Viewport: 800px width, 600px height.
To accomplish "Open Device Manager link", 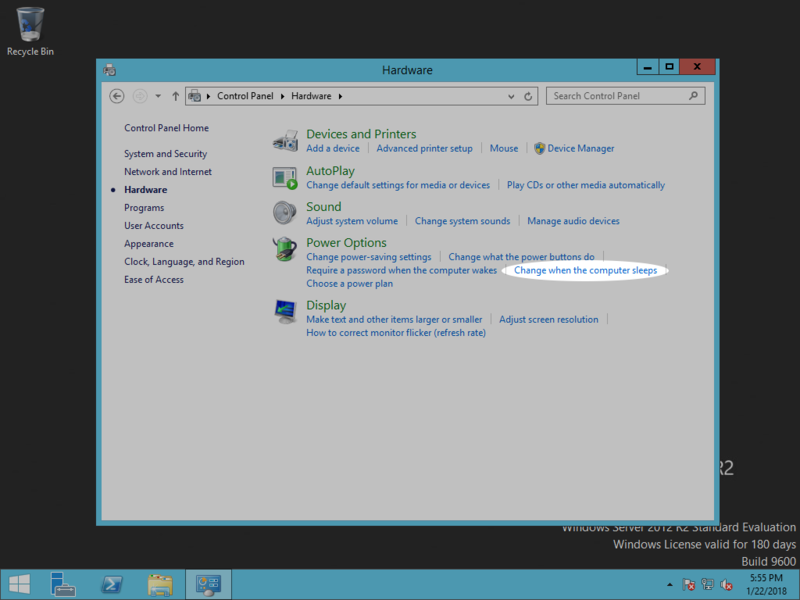I will (x=580, y=148).
